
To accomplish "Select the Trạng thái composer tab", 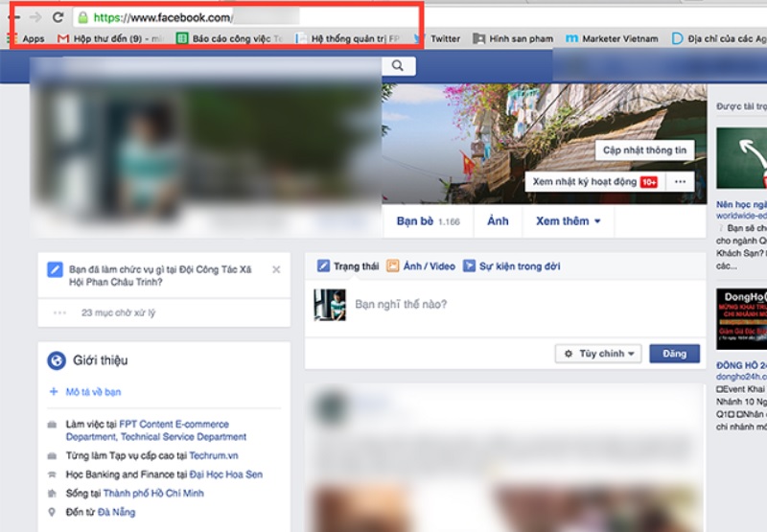I will 348,266.
